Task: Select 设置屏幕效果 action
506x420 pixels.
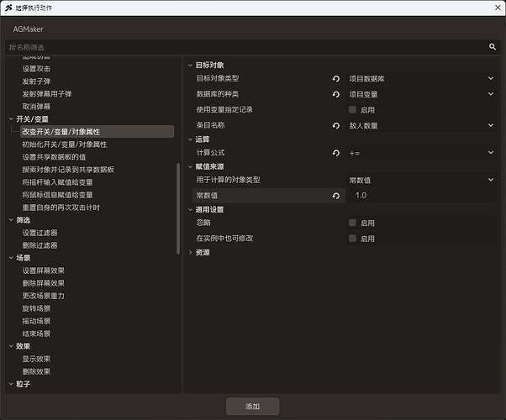Action: tap(43, 270)
